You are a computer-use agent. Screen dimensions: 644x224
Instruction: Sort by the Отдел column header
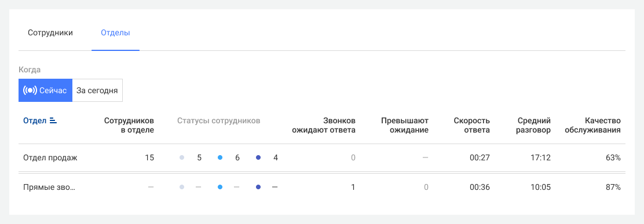point(35,121)
